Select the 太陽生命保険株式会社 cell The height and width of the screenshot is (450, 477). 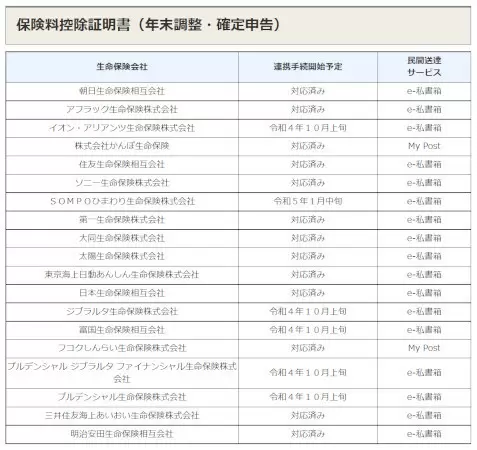coord(122,256)
